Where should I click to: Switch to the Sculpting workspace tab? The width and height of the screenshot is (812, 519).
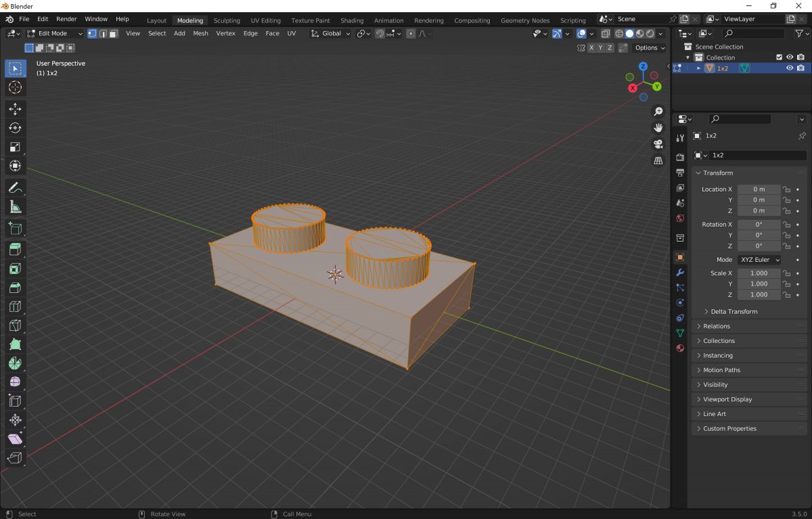tap(227, 20)
